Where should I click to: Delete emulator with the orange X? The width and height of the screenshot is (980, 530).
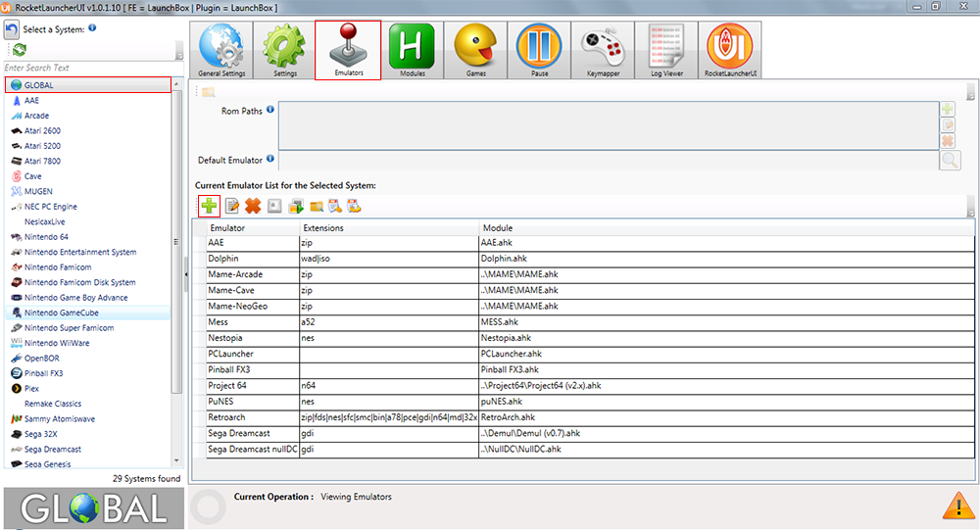(x=253, y=206)
